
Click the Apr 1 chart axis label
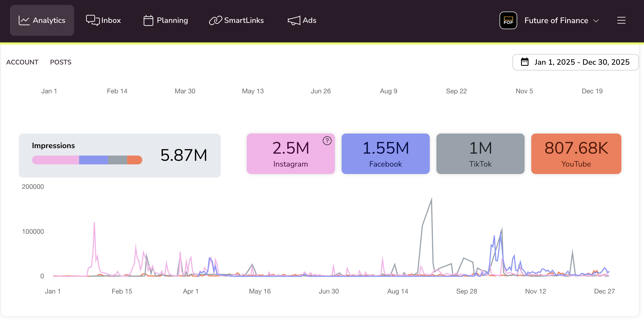pos(190,291)
